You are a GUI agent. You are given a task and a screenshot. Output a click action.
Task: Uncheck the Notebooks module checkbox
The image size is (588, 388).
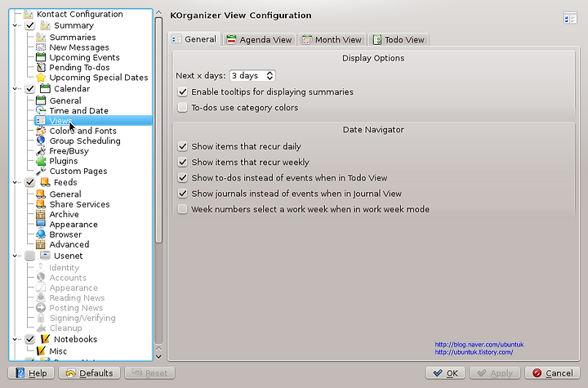point(30,339)
